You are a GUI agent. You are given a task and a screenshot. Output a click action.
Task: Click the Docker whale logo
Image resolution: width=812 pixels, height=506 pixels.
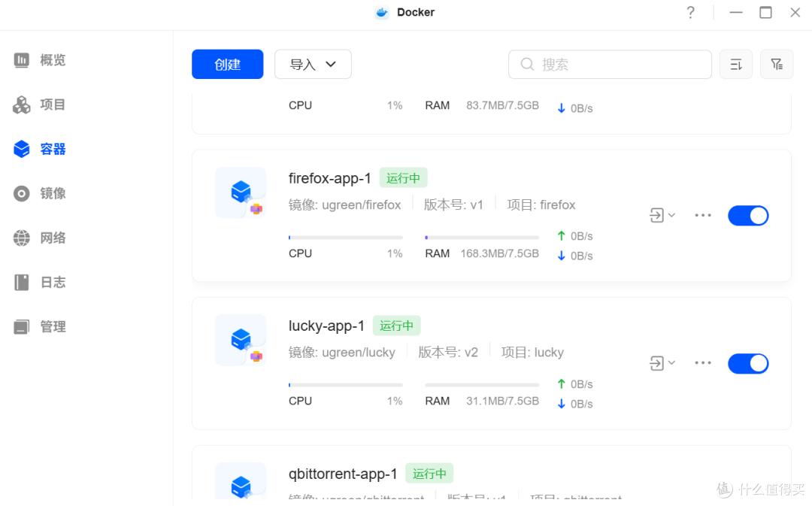coord(382,13)
